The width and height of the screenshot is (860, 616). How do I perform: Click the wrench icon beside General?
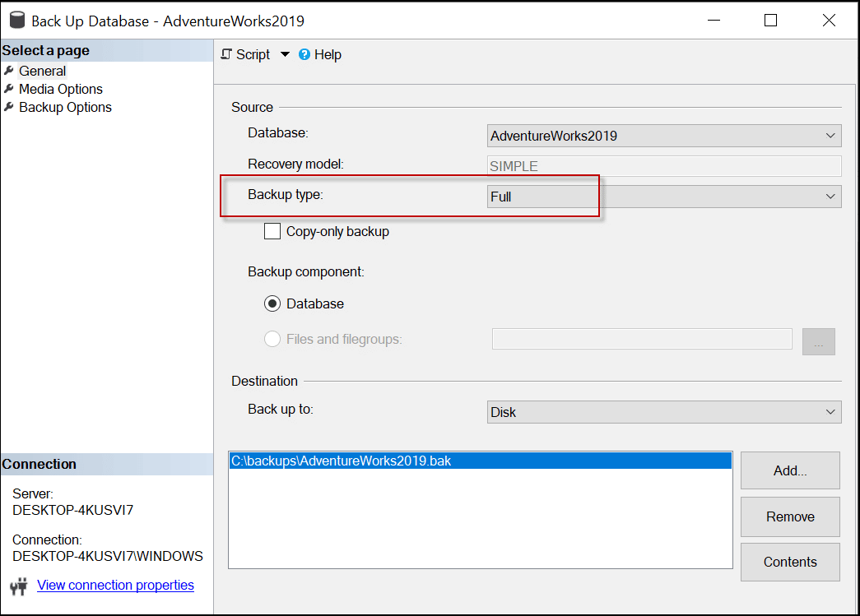click(x=9, y=71)
